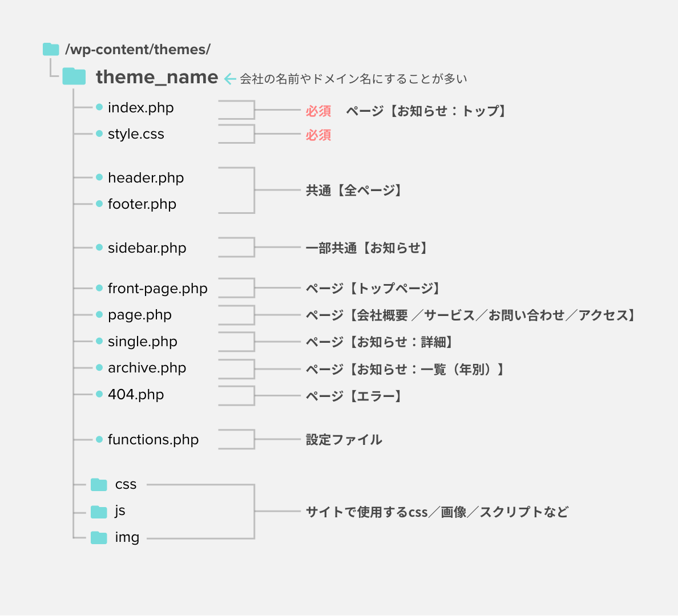Click the theme_name folder icon
Image resolution: width=678 pixels, height=616 pixels.
point(74,76)
